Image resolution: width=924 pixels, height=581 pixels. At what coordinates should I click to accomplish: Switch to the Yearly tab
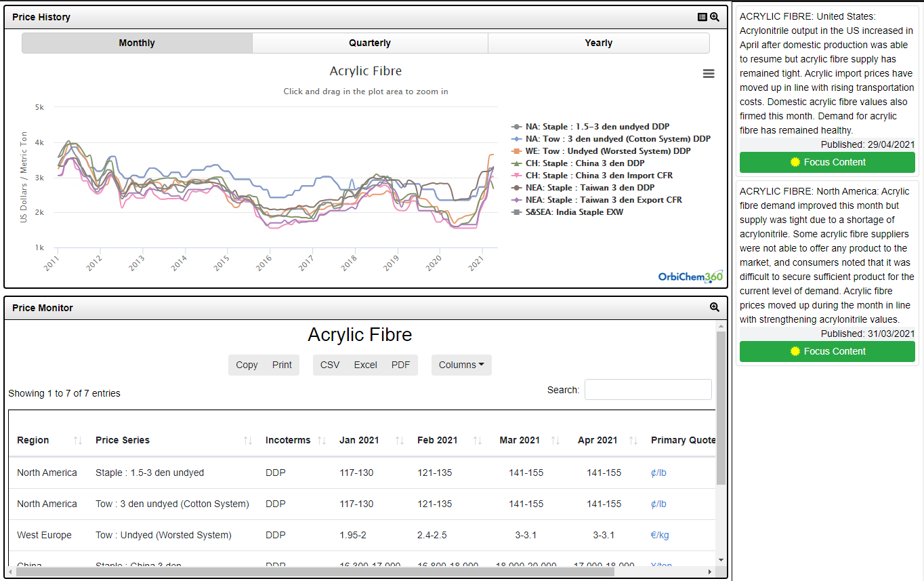tap(599, 43)
